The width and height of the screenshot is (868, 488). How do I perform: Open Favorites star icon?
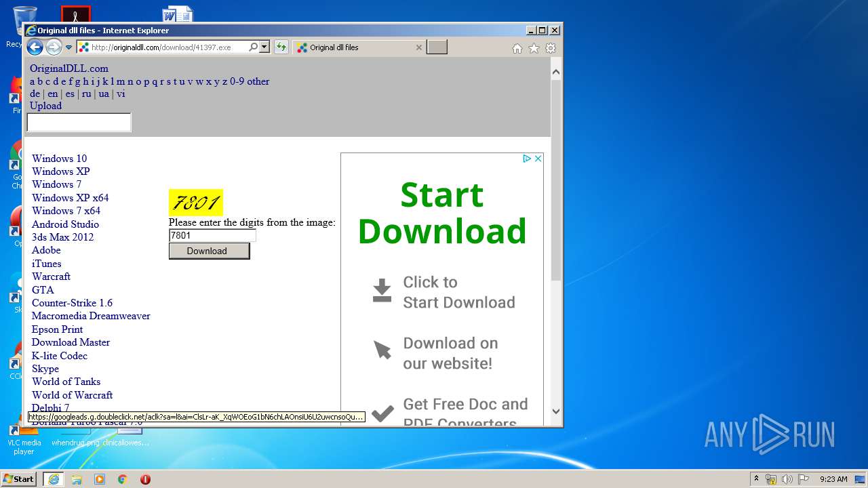534,48
